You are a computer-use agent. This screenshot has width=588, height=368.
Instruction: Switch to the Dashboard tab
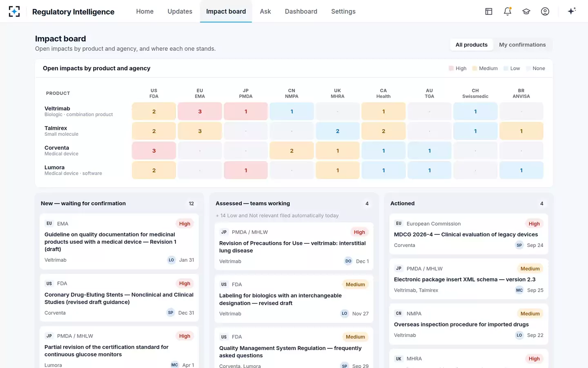(x=301, y=11)
